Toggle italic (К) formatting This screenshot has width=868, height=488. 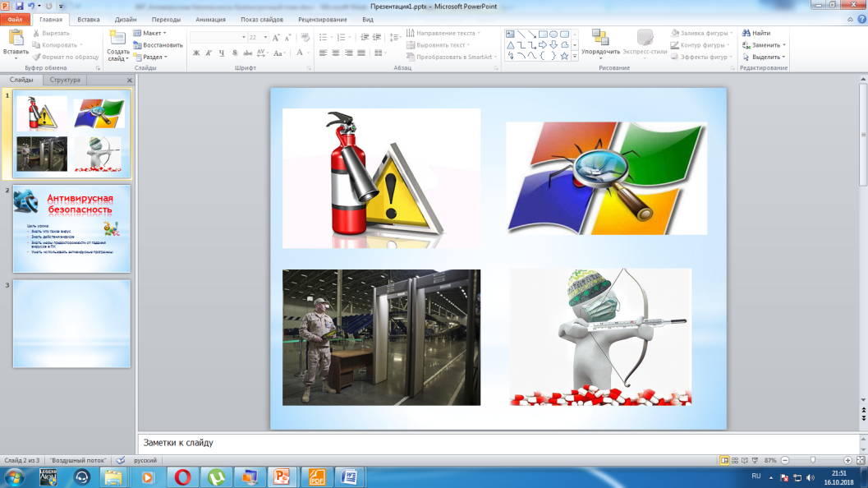click(209, 53)
